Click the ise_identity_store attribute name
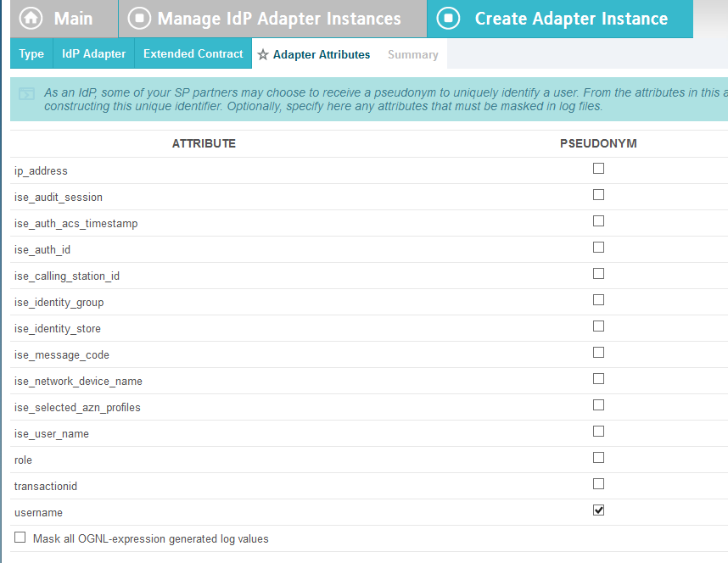The image size is (728, 563). (x=58, y=329)
